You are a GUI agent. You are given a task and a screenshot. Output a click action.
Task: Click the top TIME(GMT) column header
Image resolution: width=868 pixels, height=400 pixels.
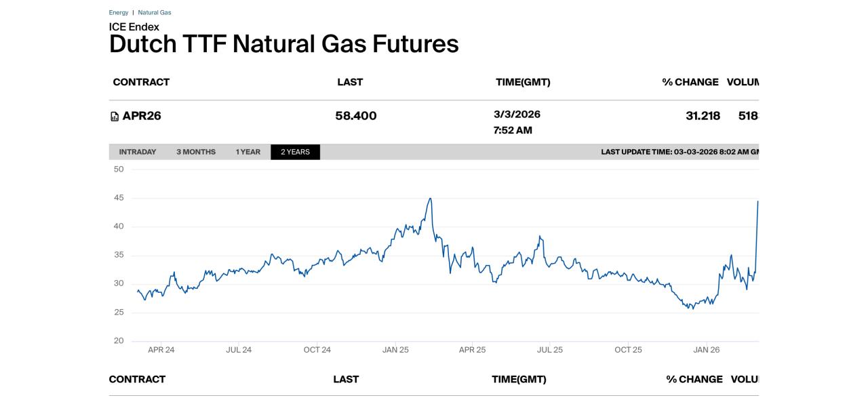coord(523,82)
